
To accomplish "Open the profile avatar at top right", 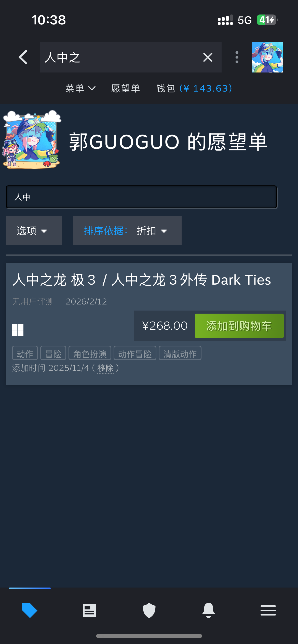I will pyautogui.click(x=267, y=57).
